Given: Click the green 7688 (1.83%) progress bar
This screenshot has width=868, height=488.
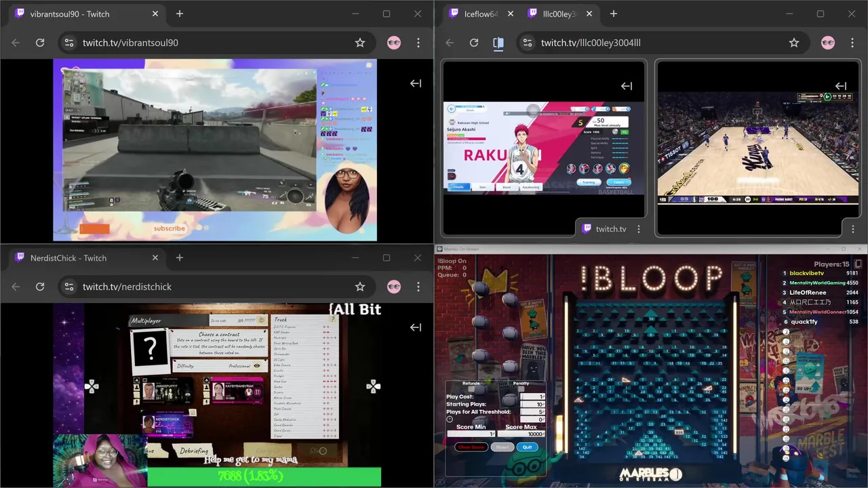Looking at the screenshot, I should 264,476.
